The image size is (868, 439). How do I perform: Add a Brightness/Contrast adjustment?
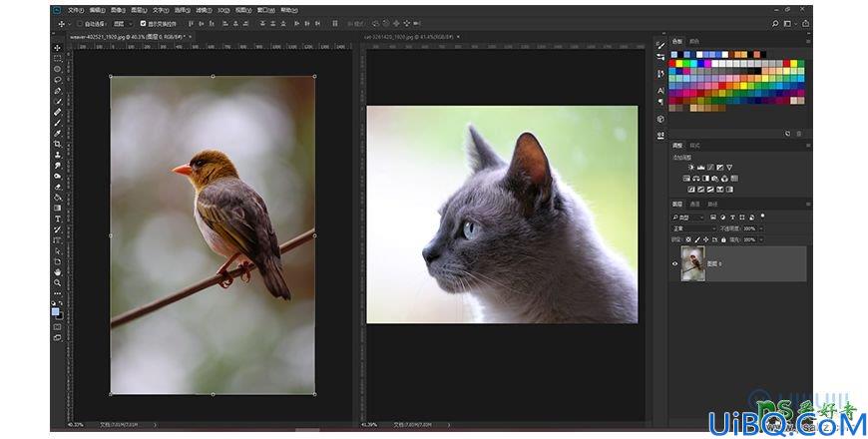pos(690,168)
